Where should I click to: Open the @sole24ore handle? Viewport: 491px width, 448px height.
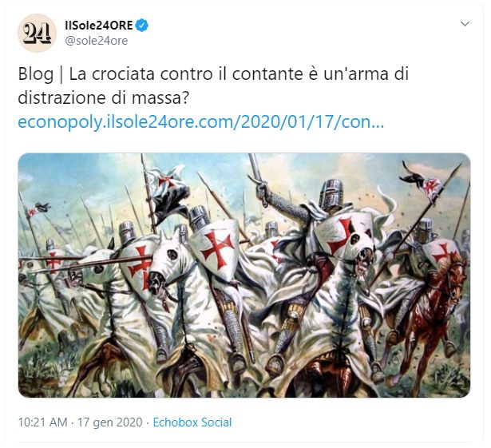point(96,41)
